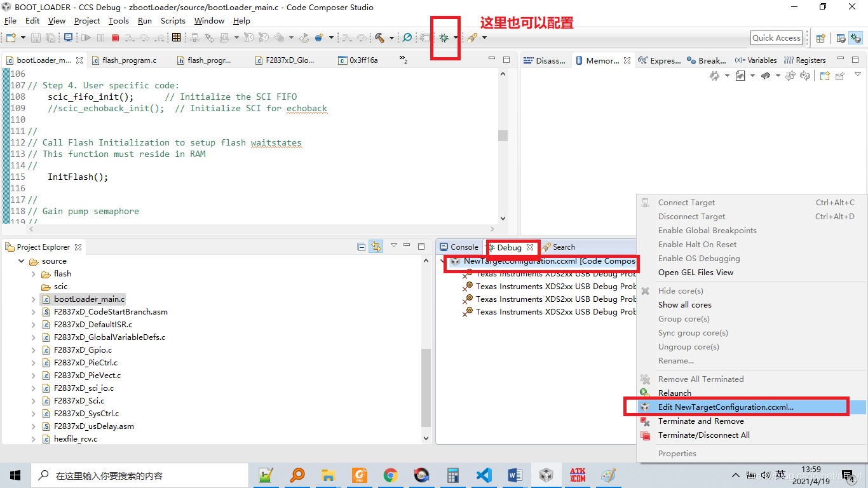The height and width of the screenshot is (488, 868).
Task: Open the global search magnifier tool
Action: (x=407, y=37)
